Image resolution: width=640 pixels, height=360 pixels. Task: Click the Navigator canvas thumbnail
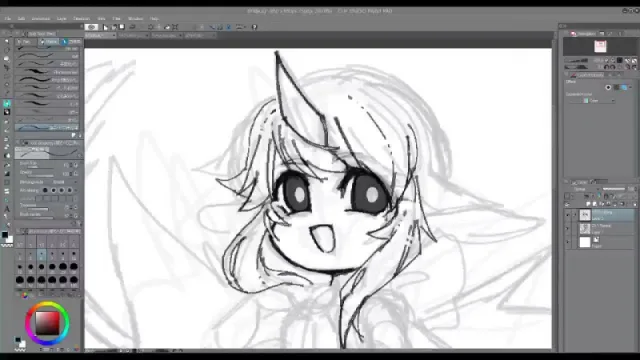coord(600,47)
